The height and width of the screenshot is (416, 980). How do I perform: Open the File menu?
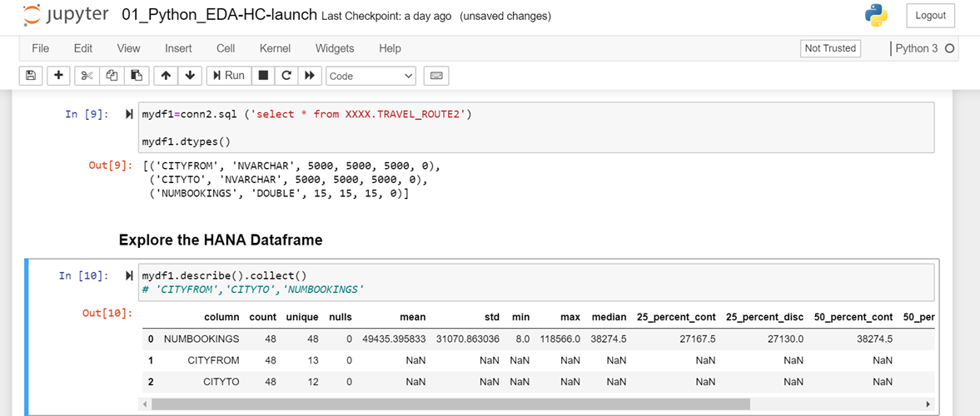click(x=41, y=48)
